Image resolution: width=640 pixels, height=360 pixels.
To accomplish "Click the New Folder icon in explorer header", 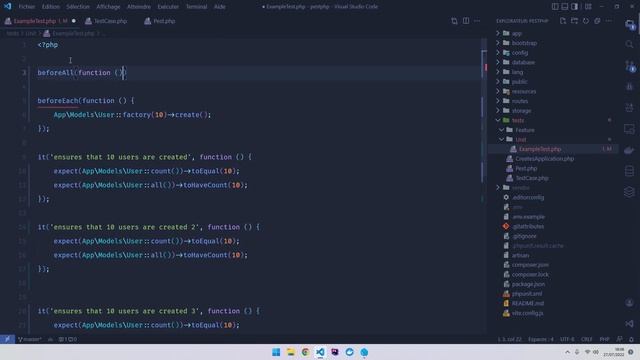I will (574, 21).
